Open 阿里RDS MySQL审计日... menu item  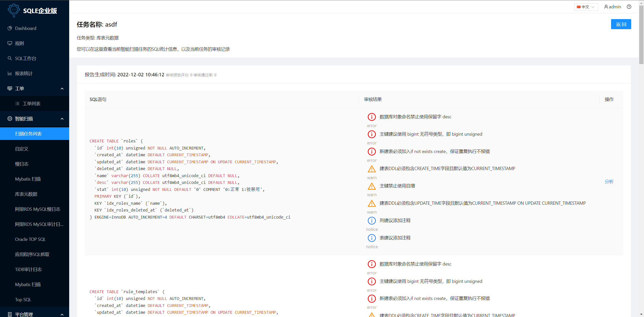coord(34,224)
